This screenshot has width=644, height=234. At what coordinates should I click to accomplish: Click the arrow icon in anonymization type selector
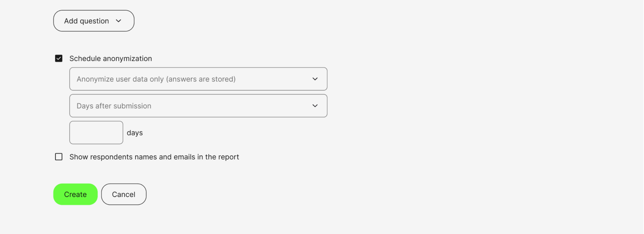[315, 79]
